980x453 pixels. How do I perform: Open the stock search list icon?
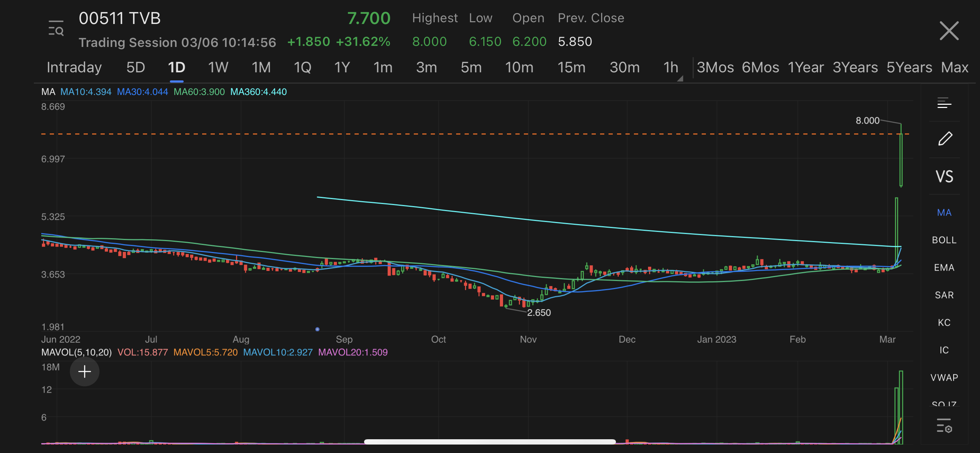(56, 28)
